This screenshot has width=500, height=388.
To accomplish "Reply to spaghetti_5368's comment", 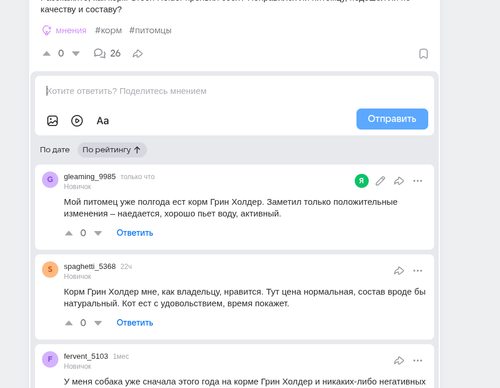I will click(135, 323).
